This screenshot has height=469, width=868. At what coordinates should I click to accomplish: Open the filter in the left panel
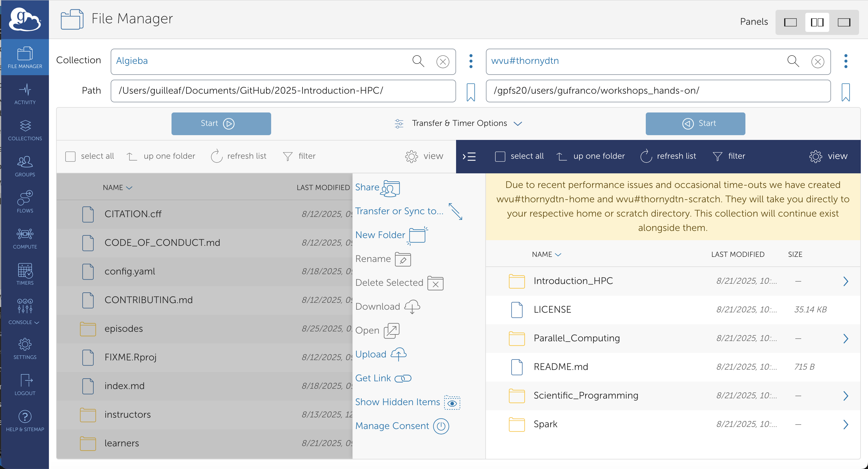point(299,156)
